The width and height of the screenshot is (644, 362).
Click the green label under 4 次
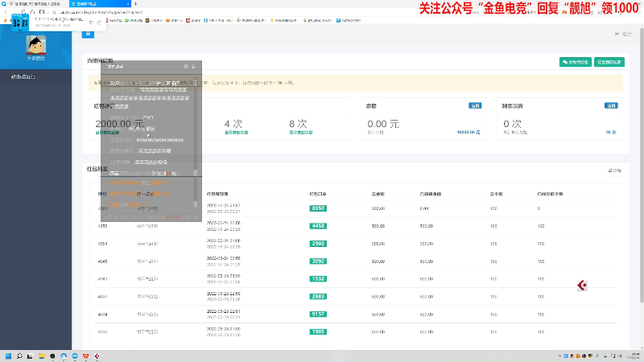pos(236,133)
